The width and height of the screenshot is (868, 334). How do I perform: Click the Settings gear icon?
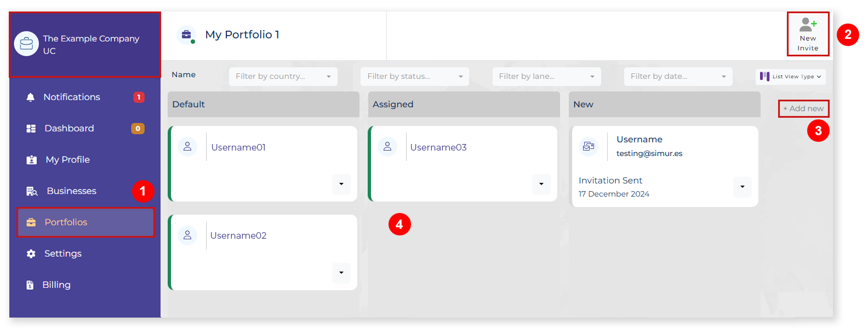click(x=31, y=254)
